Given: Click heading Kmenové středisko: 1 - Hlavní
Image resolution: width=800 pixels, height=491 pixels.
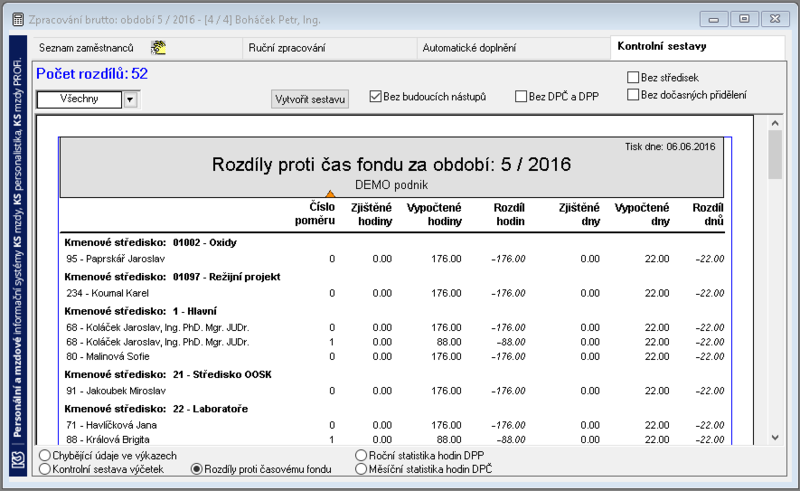Looking at the screenshot, I should 140,311.
